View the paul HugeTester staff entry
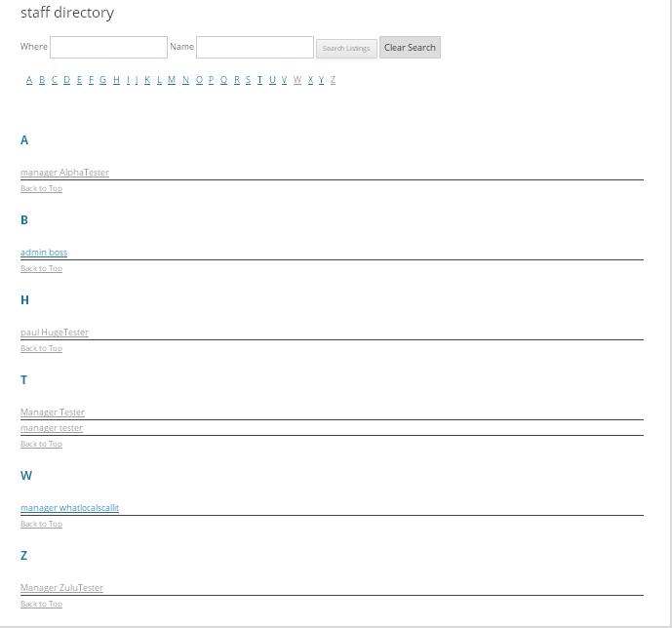The width and height of the screenshot is (672, 628). pyautogui.click(x=55, y=333)
